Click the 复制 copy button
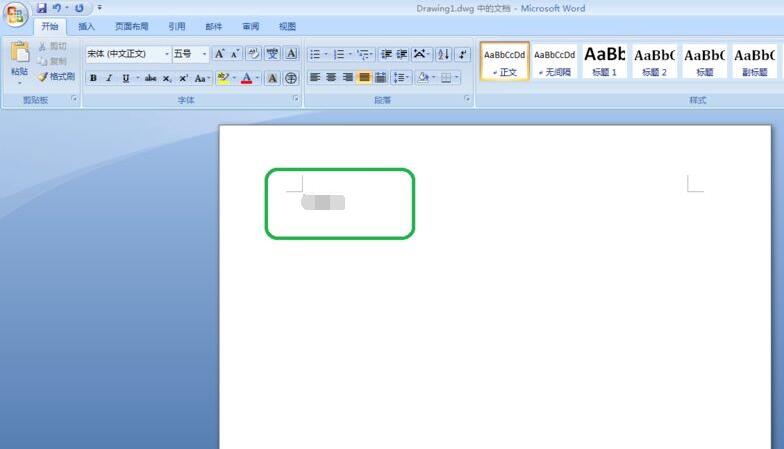 point(53,61)
